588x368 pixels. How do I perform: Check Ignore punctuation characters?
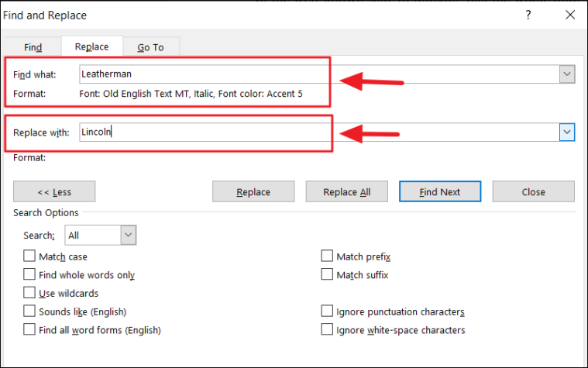click(x=327, y=311)
